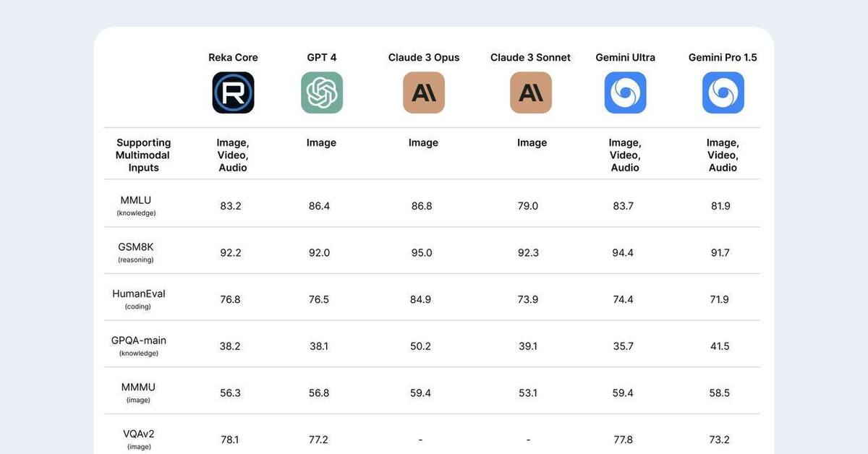Select the HumanEval coding row label
This screenshot has width=868, height=454.
[138, 294]
